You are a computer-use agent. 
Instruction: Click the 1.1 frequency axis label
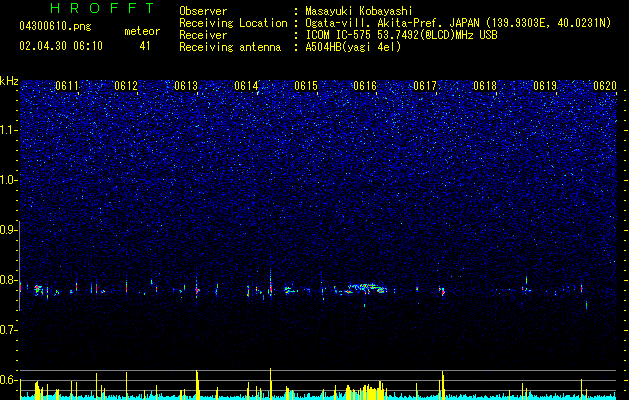click(9, 130)
